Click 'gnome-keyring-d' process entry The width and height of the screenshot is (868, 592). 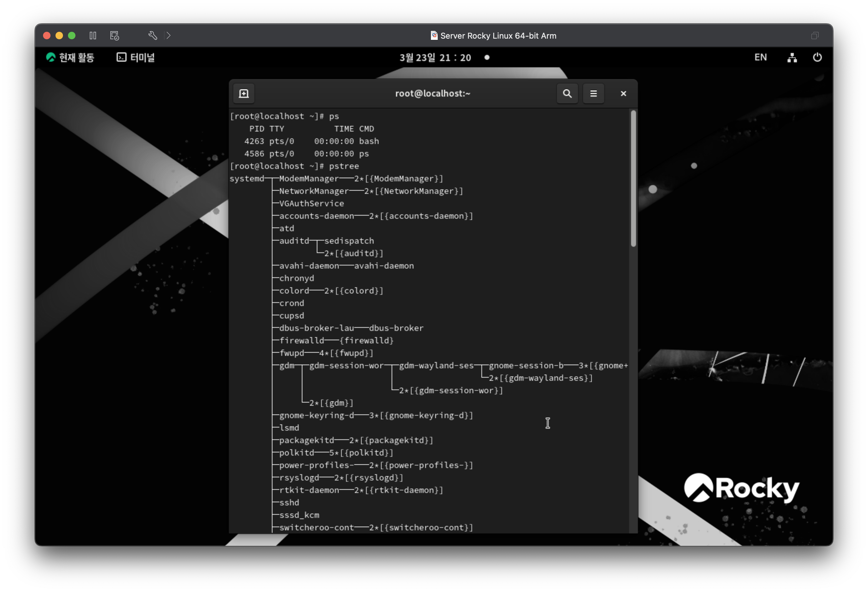pos(316,415)
